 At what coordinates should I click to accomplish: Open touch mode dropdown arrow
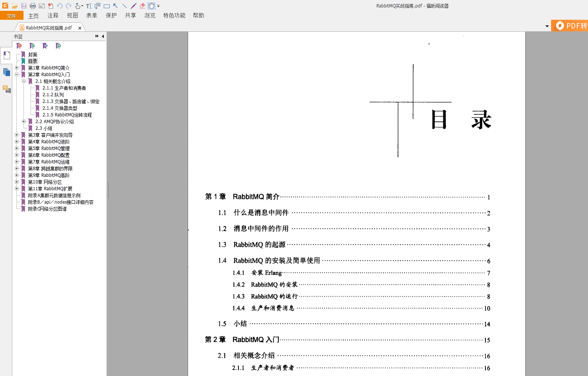click(x=82, y=6)
